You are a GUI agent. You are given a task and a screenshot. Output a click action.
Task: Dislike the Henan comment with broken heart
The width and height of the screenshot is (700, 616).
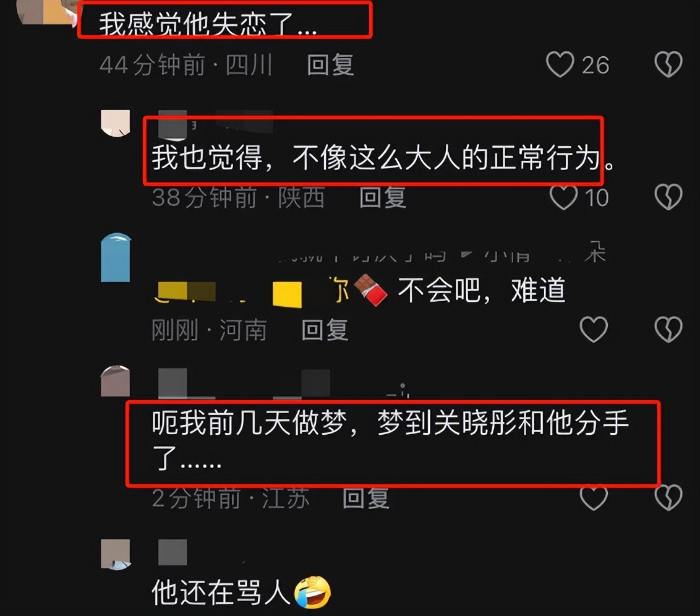pos(668,330)
